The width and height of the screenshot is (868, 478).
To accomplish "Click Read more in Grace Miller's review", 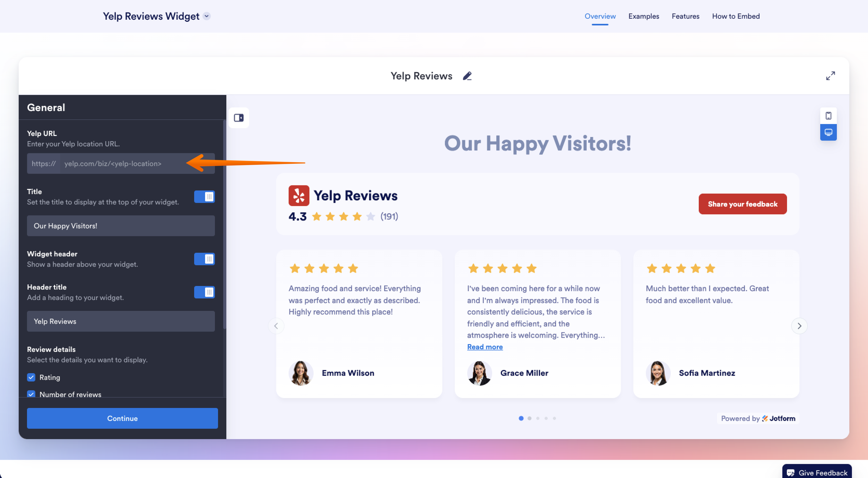I will click(485, 347).
